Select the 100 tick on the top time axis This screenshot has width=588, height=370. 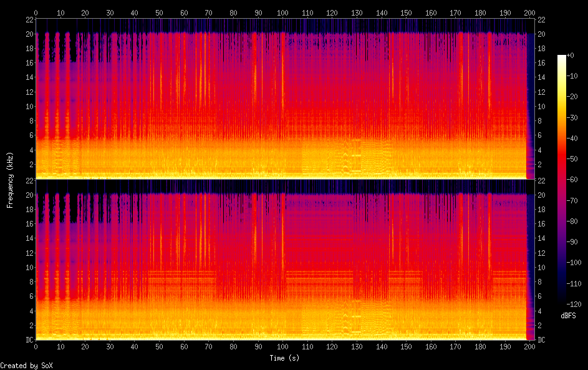(x=282, y=12)
